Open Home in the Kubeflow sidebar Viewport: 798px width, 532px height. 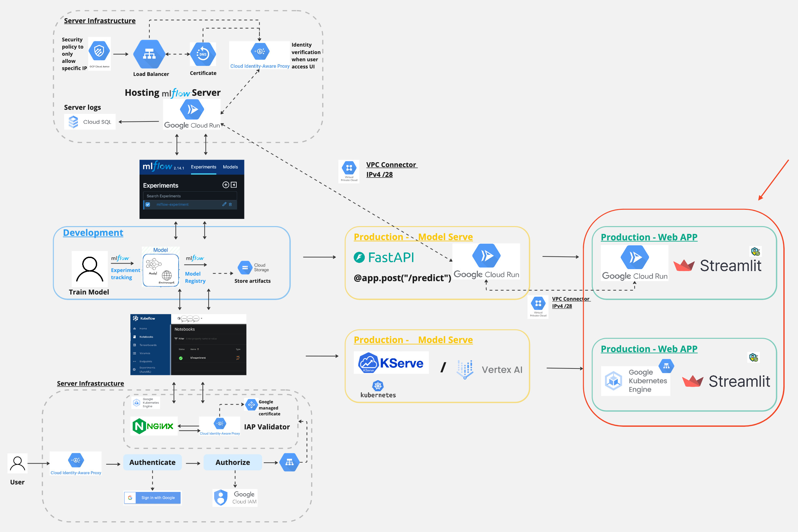(143, 328)
